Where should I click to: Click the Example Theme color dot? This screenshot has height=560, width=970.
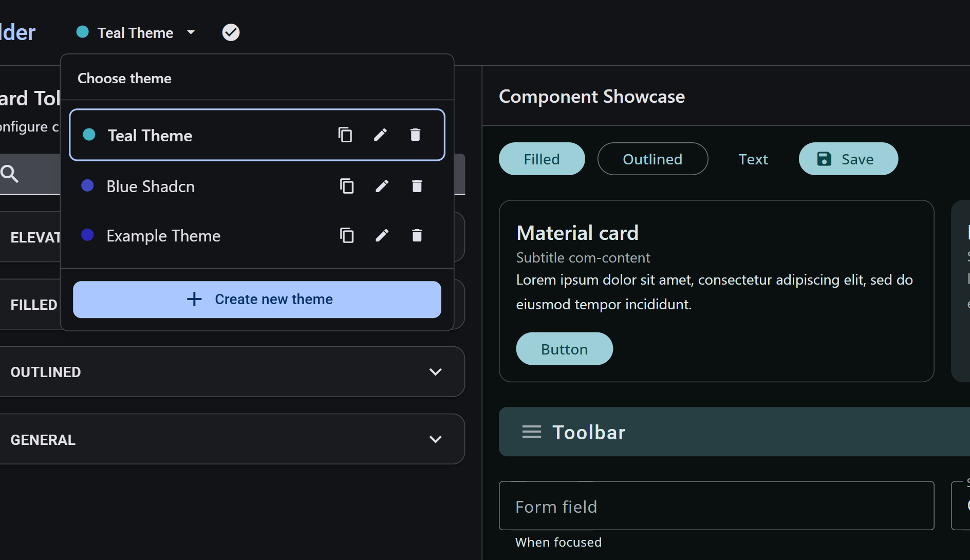click(x=87, y=235)
